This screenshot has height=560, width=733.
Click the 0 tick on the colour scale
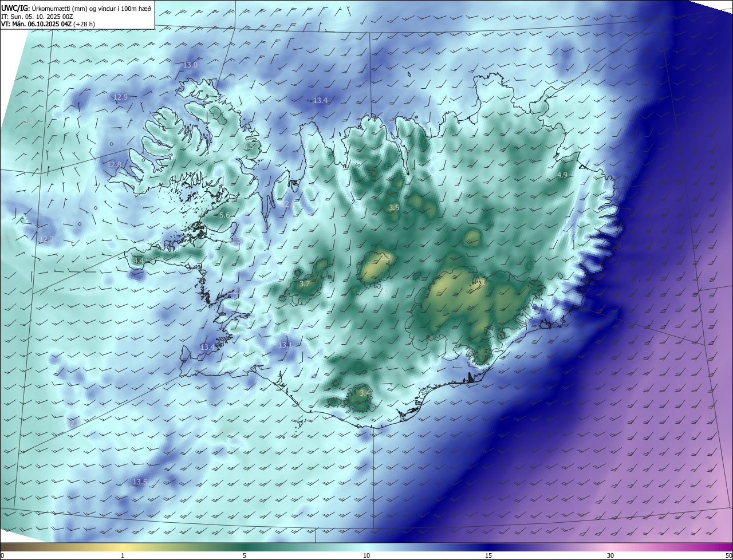pyautogui.click(x=2, y=555)
